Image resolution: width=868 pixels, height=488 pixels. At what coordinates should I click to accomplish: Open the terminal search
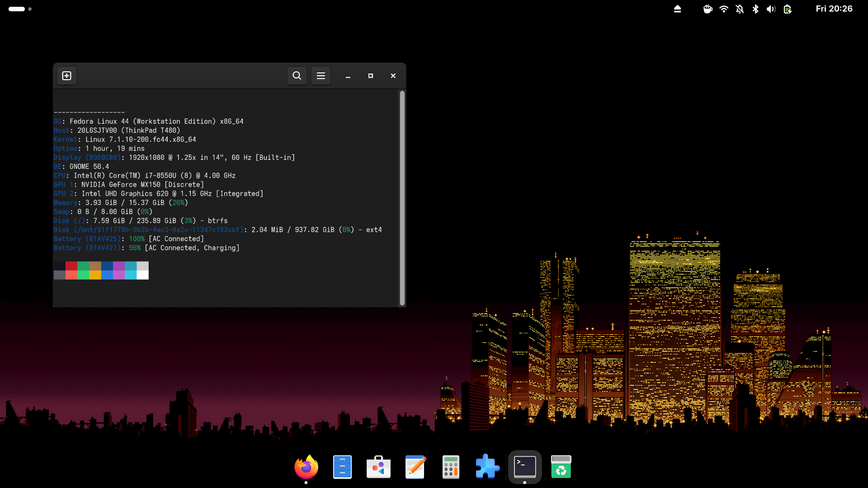297,75
